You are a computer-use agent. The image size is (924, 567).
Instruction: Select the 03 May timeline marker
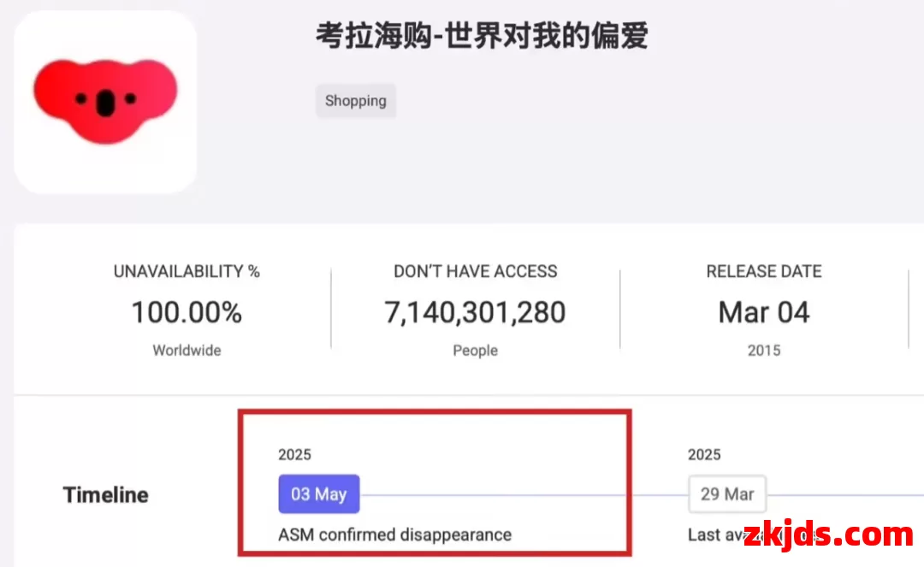click(x=319, y=494)
